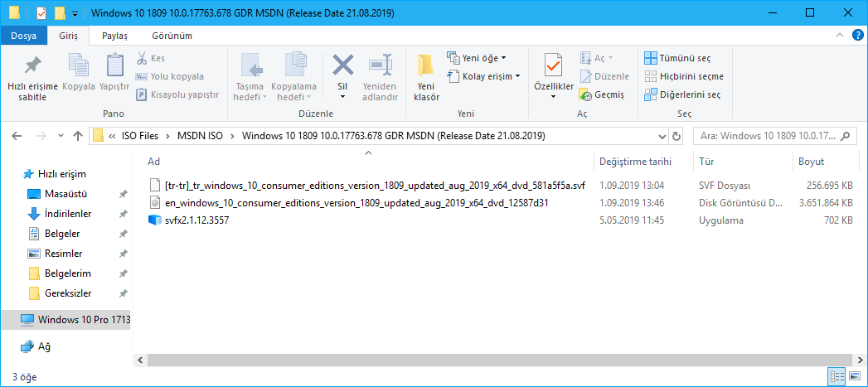Switch to Görünüm ribbon tab

point(172,36)
